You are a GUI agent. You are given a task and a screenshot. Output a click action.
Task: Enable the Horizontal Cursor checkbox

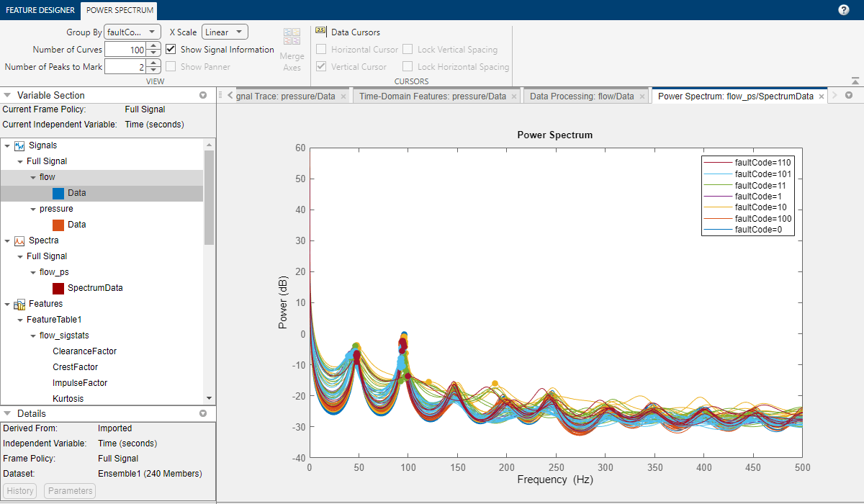tap(321, 50)
